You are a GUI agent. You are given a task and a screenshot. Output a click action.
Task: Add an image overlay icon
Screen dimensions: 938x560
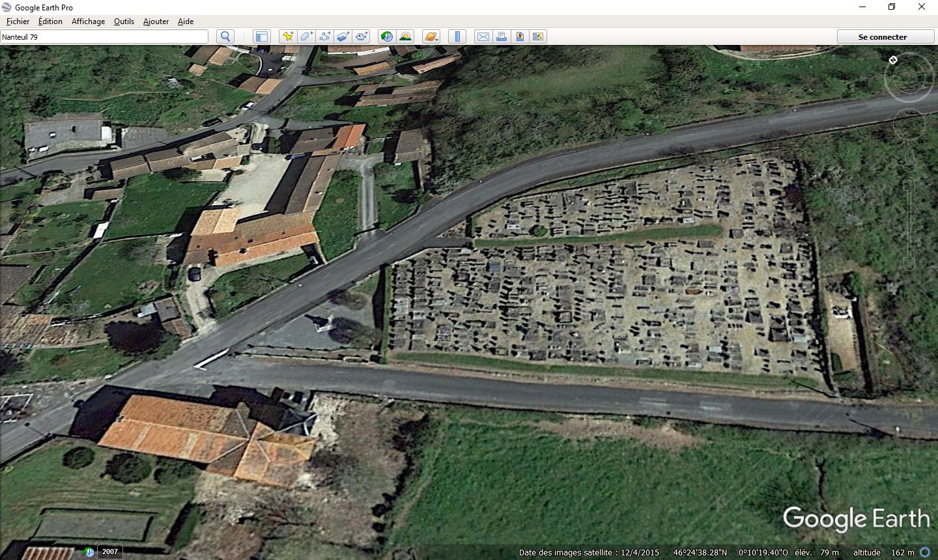343,36
